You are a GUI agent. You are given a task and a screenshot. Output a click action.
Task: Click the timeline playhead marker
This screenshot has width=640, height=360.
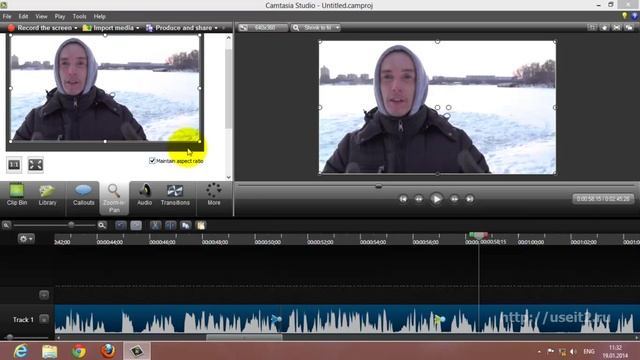(478, 236)
